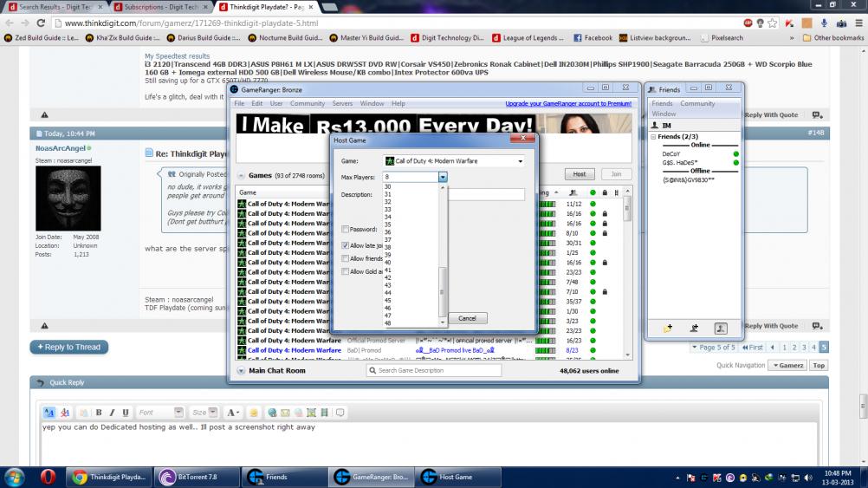
Task: Open the smiley picker in Quick Reply toolbar
Action: 254,413
